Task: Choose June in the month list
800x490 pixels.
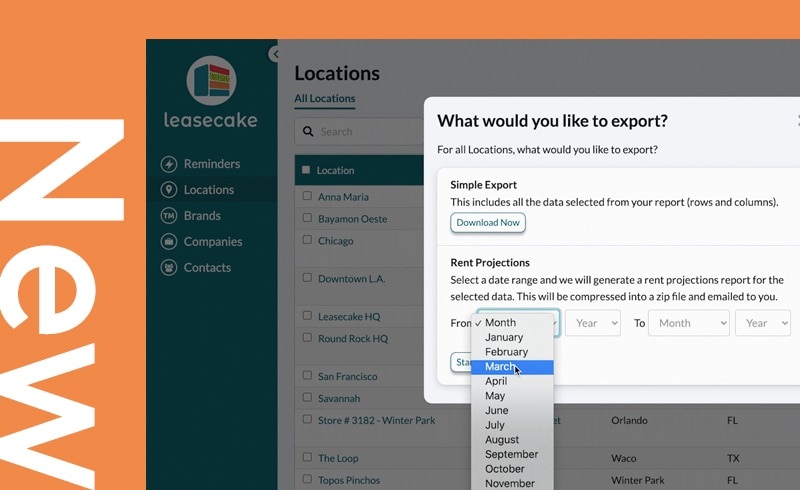Action: (x=512, y=410)
